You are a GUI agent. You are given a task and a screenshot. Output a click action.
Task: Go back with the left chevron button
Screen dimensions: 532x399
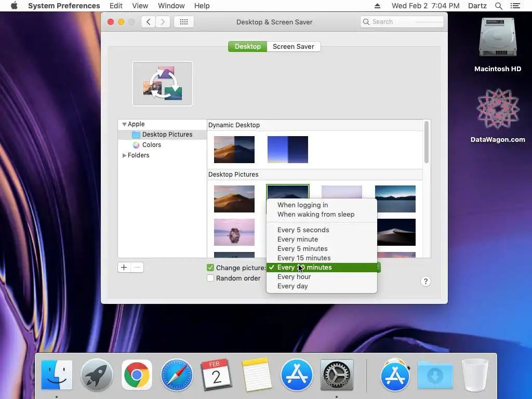pyautogui.click(x=148, y=22)
